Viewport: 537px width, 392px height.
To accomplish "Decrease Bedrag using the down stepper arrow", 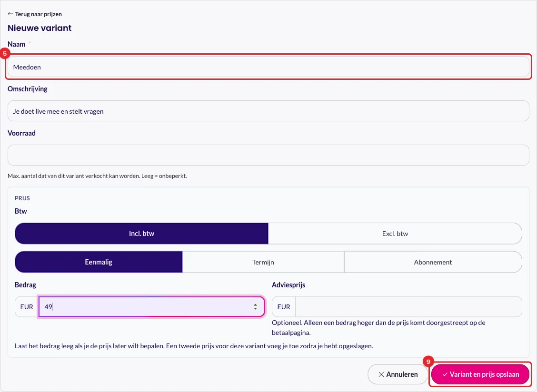I will tap(256, 308).
